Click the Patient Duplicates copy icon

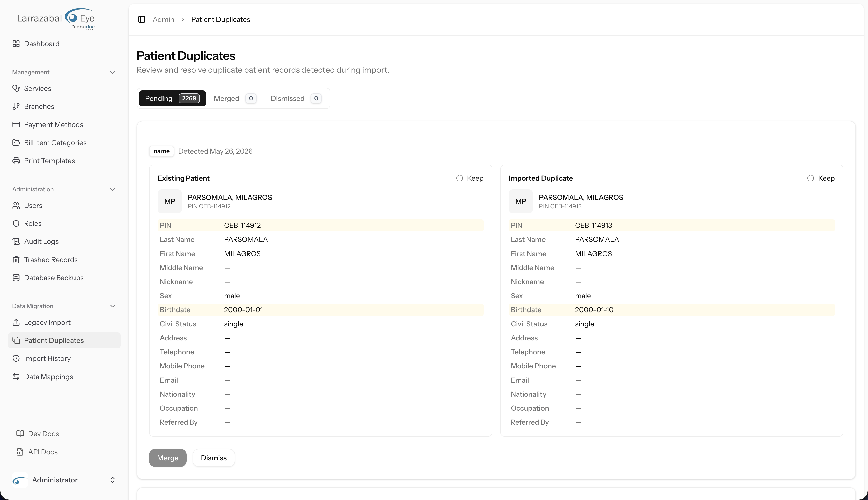pyautogui.click(x=16, y=340)
